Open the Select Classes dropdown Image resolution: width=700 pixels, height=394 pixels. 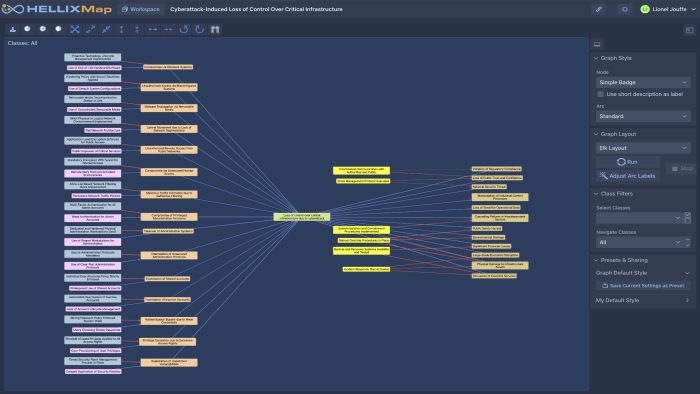[639, 218]
